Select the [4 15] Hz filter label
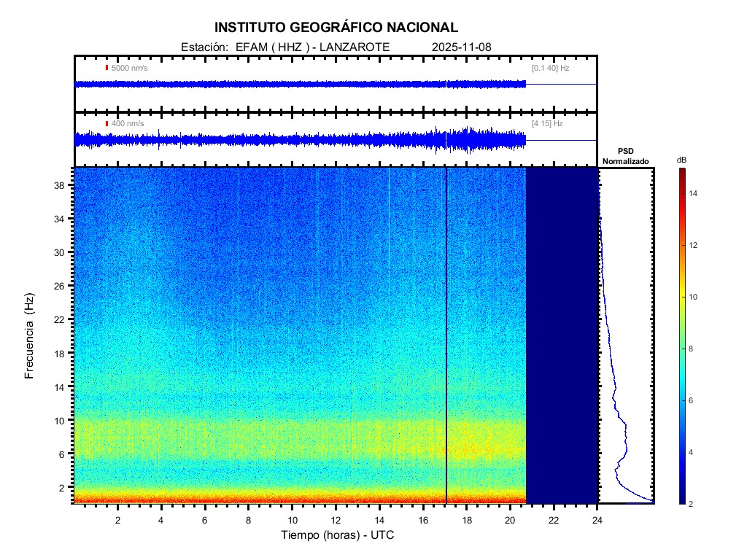Viewport: 747px width, 560px height. pyautogui.click(x=547, y=124)
